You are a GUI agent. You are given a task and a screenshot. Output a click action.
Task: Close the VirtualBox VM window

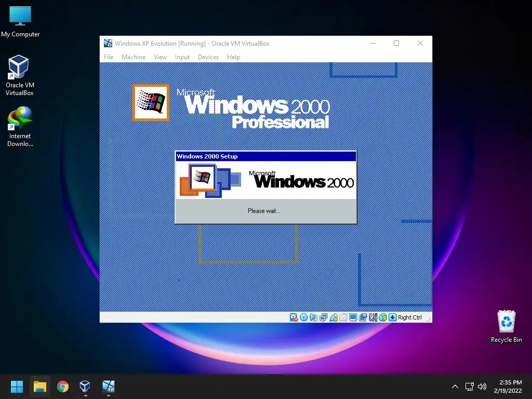tap(420, 43)
